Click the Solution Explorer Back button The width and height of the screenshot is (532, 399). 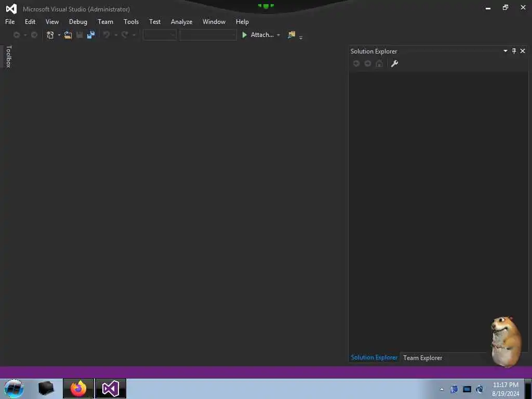(356, 63)
